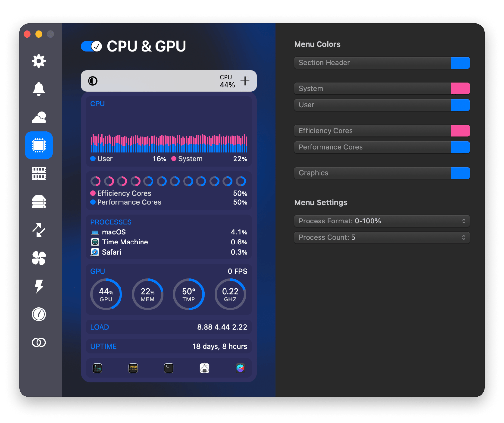Select the Sensors fan icon

[x=39, y=258]
